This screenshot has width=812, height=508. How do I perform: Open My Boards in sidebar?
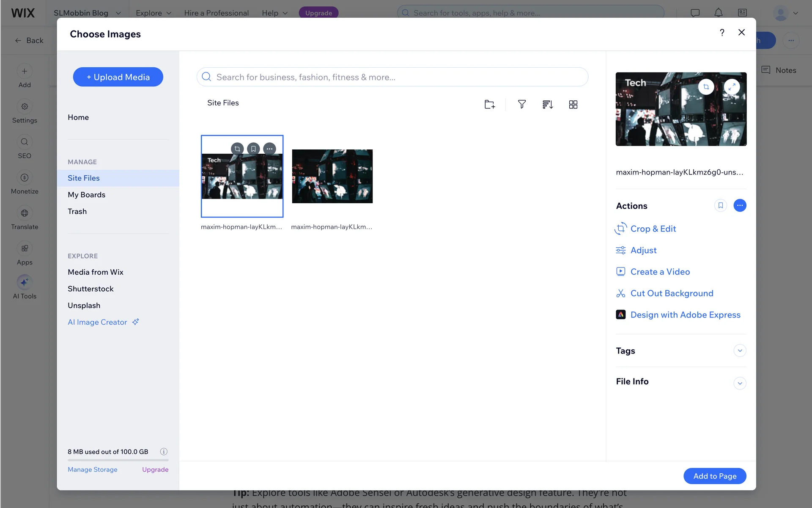[x=86, y=195]
